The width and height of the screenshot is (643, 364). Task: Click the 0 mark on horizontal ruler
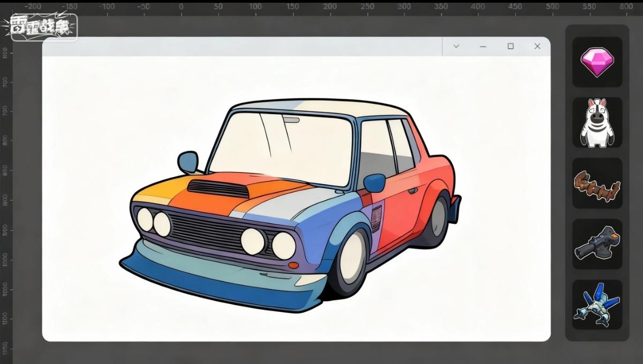click(181, 7)
